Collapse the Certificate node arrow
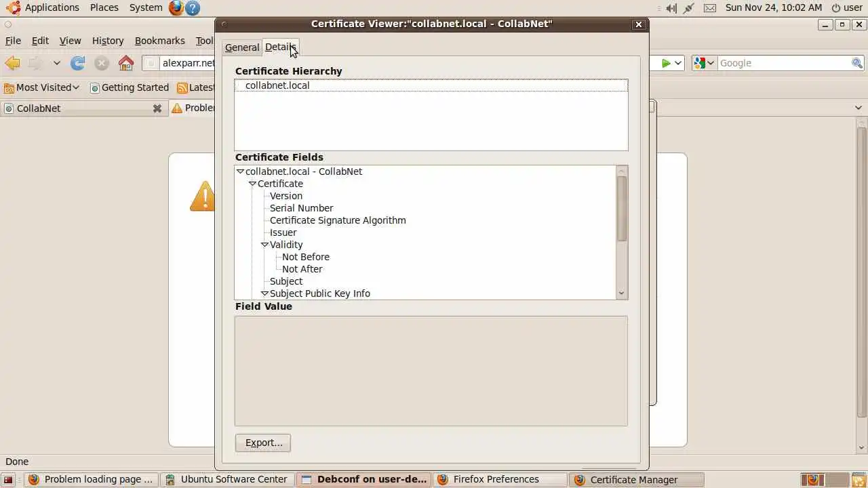 coord(252,184)
